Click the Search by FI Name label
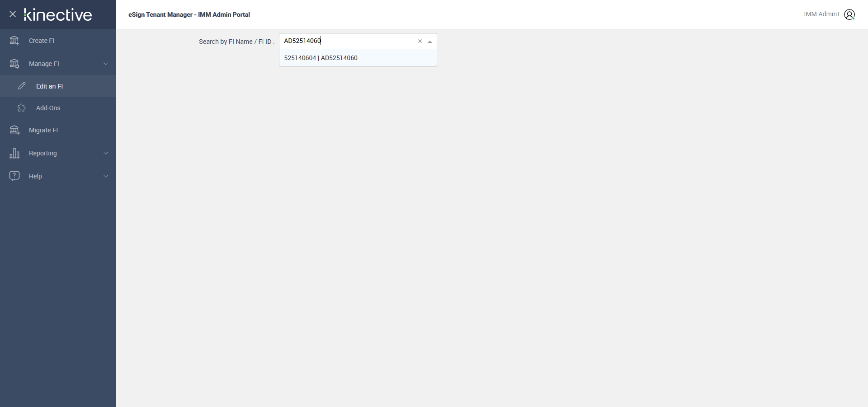Viewport: 868px width, 407px height. [x=236, y=42]
